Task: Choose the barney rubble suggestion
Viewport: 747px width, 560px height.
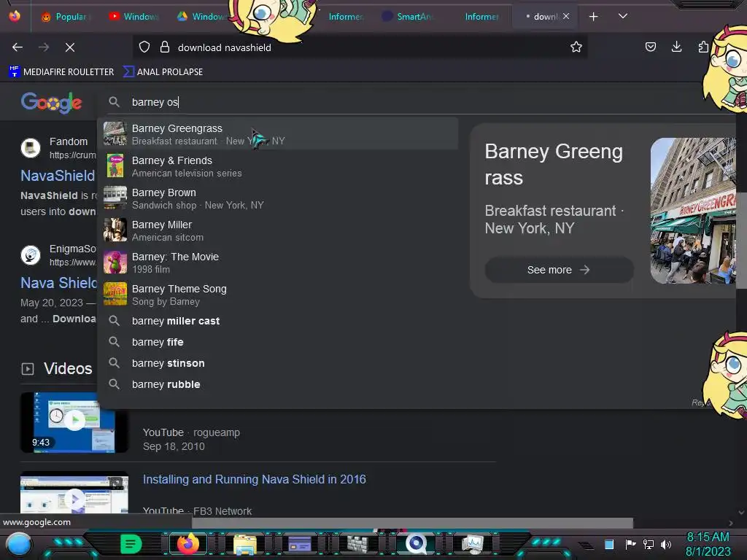Action: coord(278,384)
